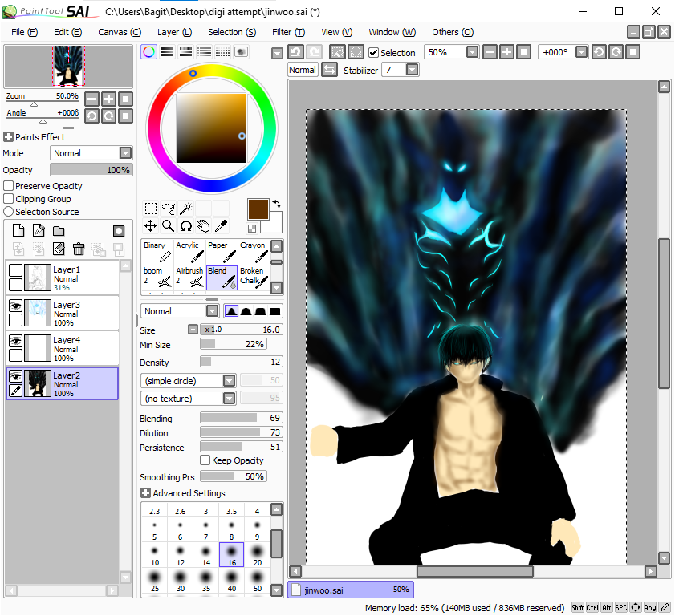675x616 pixels.
Task: Click the navigator thumbnail preview
Action: point(68,67)
